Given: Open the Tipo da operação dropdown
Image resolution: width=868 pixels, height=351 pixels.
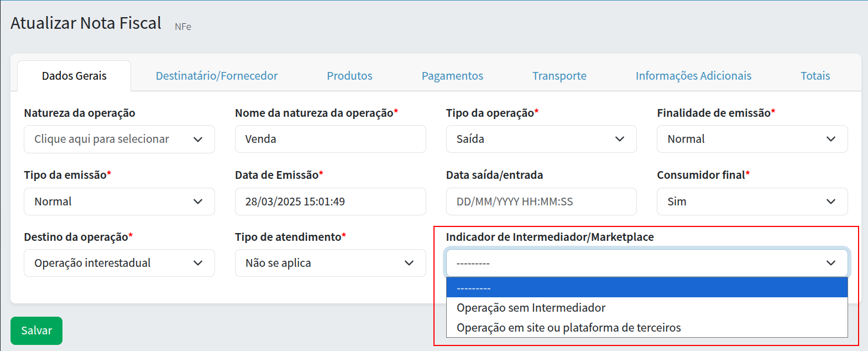Looking at the screenshot, I should (x=541, y=139).
